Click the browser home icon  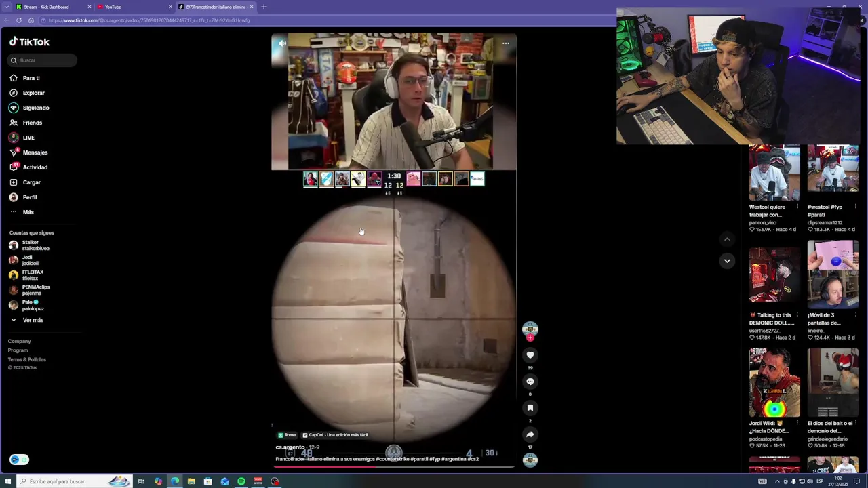(x=31, y=20)
